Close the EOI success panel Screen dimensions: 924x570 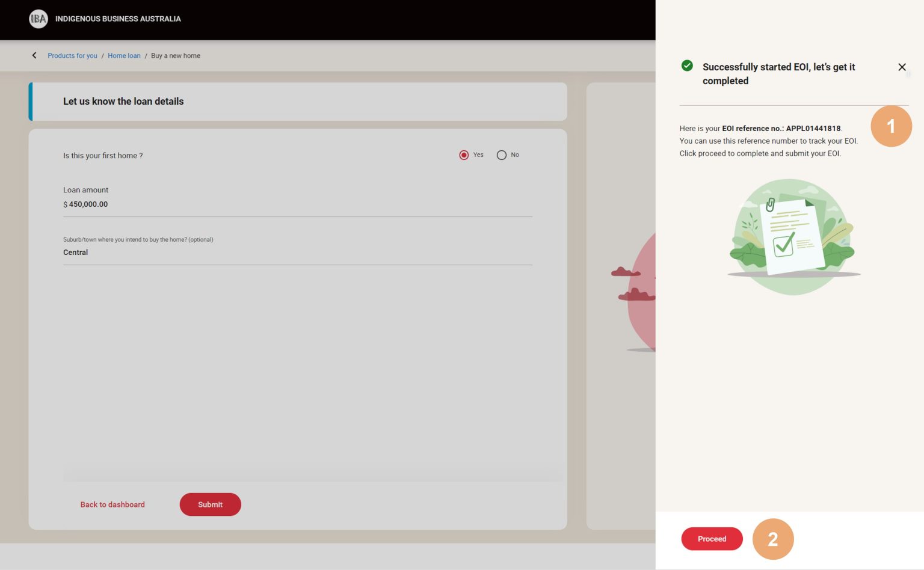pos(902,67)
